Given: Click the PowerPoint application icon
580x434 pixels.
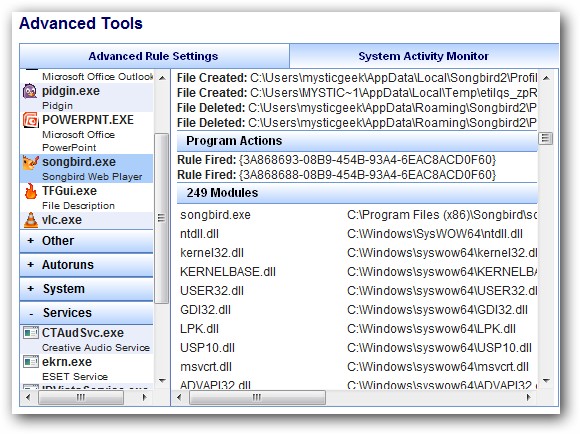Looking at the screenshot, I should 30,121.
